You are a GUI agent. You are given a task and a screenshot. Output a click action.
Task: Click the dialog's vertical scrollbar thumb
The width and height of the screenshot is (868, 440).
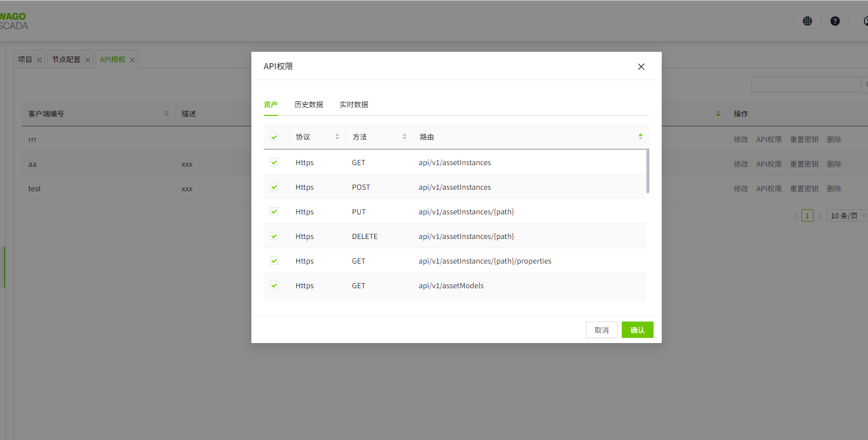pos(648,171)
